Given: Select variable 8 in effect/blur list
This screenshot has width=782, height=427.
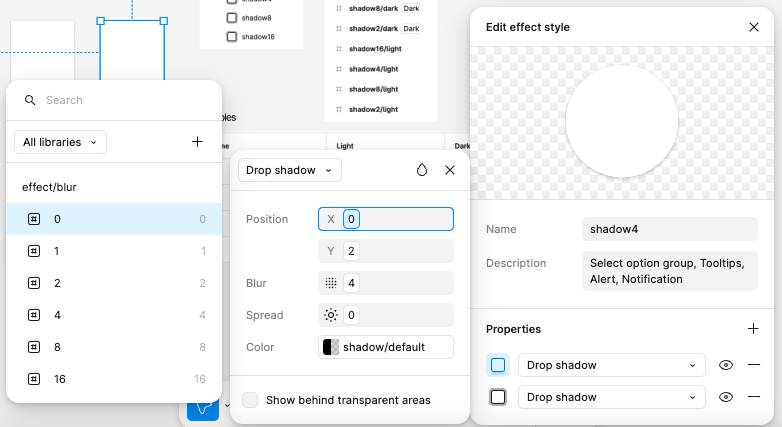Looking at the screenshot, I should click(x=114, y=347).
